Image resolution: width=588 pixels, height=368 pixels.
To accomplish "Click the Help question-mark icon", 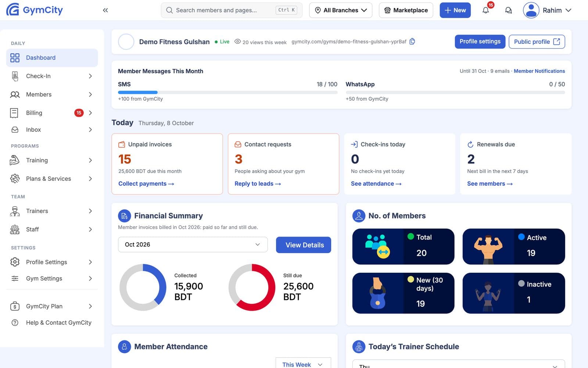I will coord(15,323).
